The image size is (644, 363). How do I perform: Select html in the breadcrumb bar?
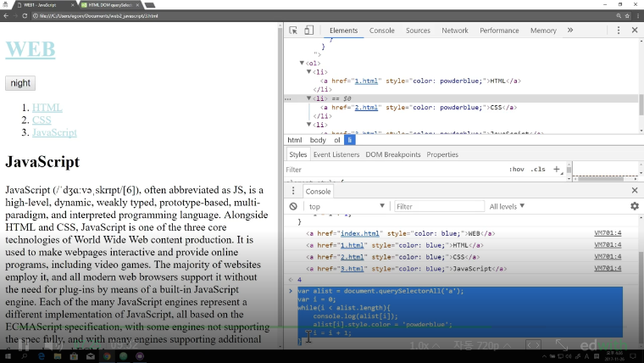[x=295, y=140]
